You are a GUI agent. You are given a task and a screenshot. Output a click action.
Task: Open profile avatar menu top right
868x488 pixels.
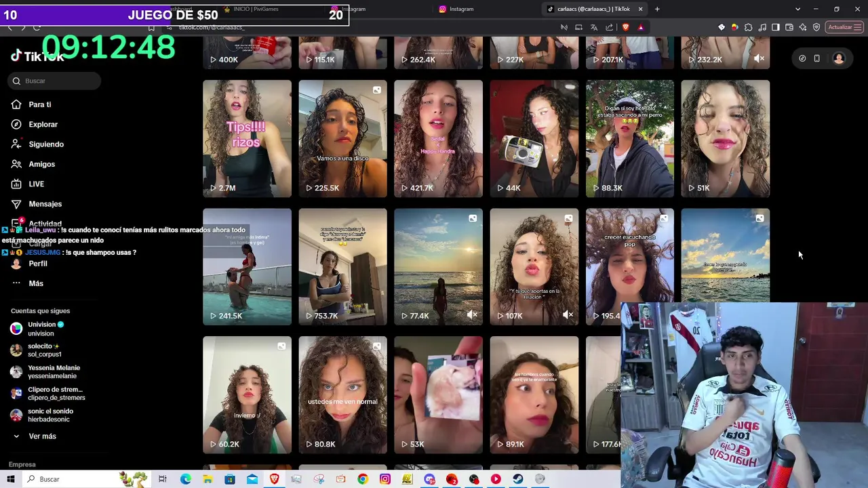pyautogui.click(x=839, y=58)
